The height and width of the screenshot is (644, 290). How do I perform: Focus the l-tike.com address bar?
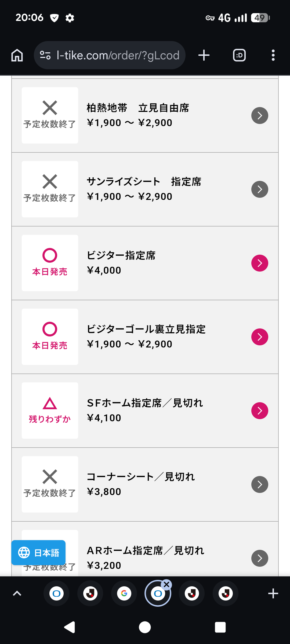118,55
